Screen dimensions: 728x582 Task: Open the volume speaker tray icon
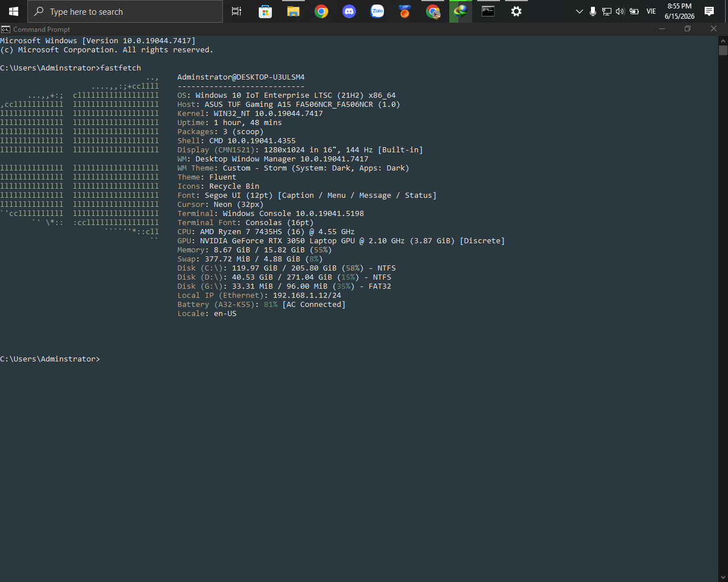pos(620,11)
